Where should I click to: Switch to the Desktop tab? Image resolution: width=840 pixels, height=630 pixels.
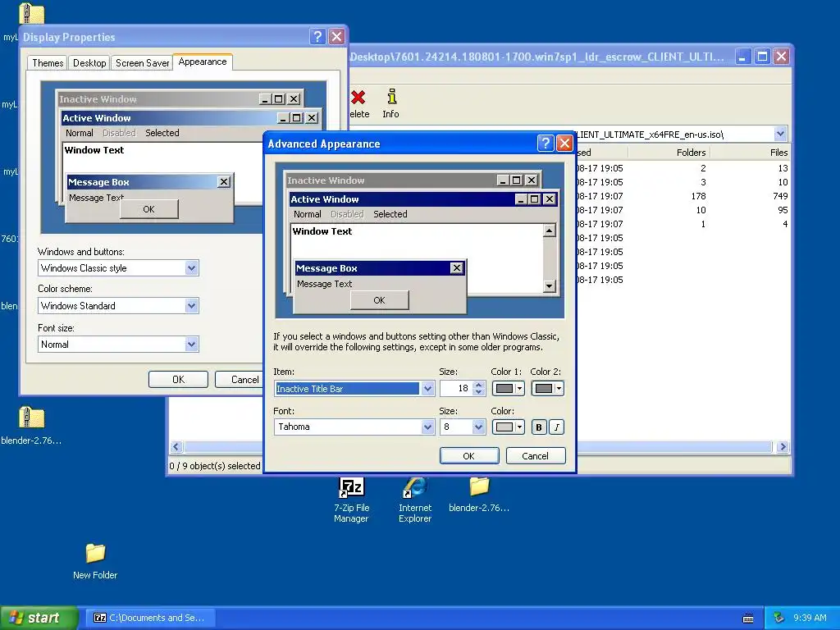[89, 62]
